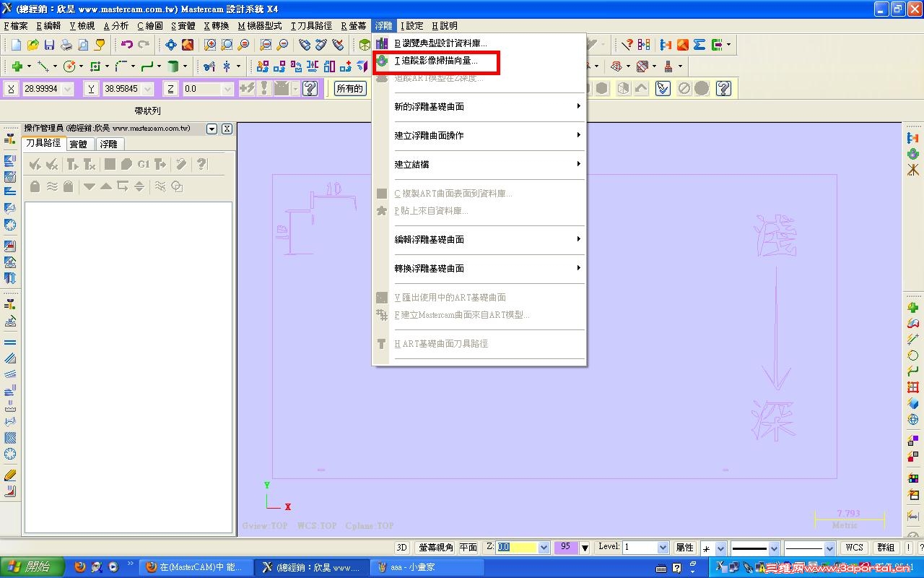Click the Undo arrow icon
This screenshot has width=924, height=578.
click(x=127, y=45)
